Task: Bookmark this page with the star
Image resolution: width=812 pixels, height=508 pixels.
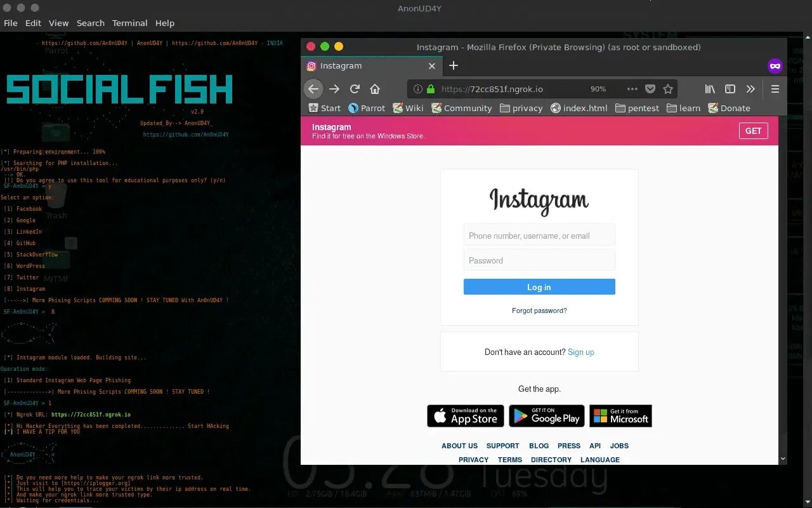Action: [668, 89]
